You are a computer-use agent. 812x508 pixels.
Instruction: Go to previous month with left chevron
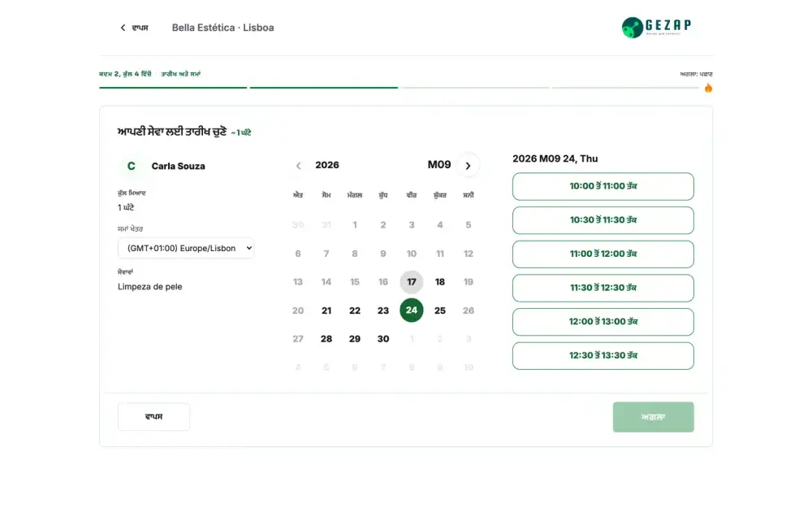pyautogui.click(x=298, y=165)
